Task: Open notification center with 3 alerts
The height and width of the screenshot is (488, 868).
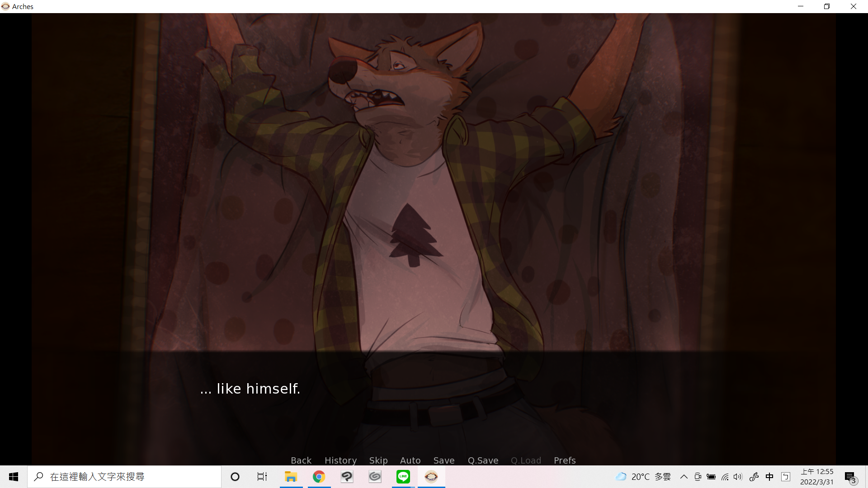Action: [x=850, y=477]
